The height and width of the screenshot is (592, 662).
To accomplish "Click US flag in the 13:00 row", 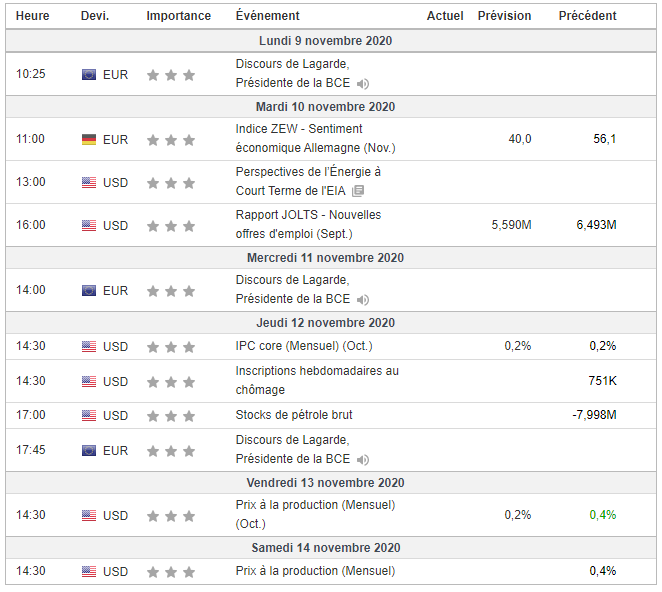I will point(89,182).
